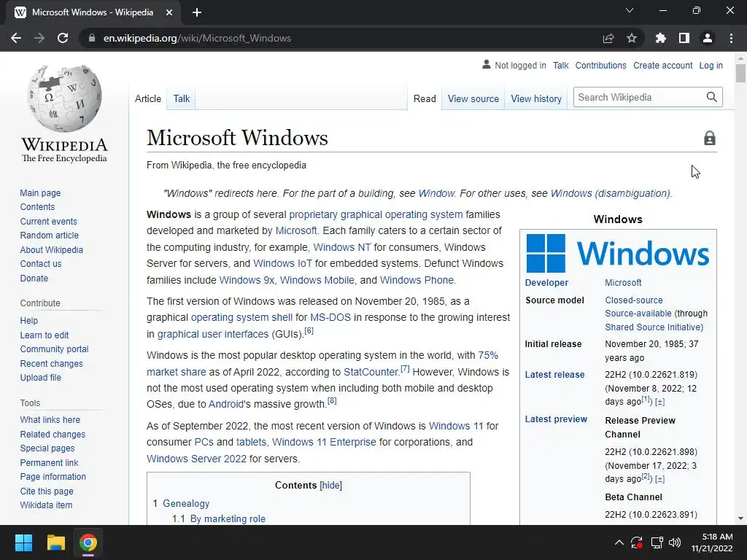Click reference footnote 6
Viewport: 747px width, 560px height.
click(x=309, y=331)
